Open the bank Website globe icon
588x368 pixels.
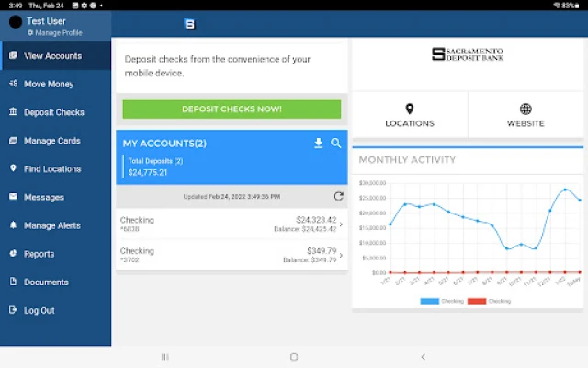point(526,109)
